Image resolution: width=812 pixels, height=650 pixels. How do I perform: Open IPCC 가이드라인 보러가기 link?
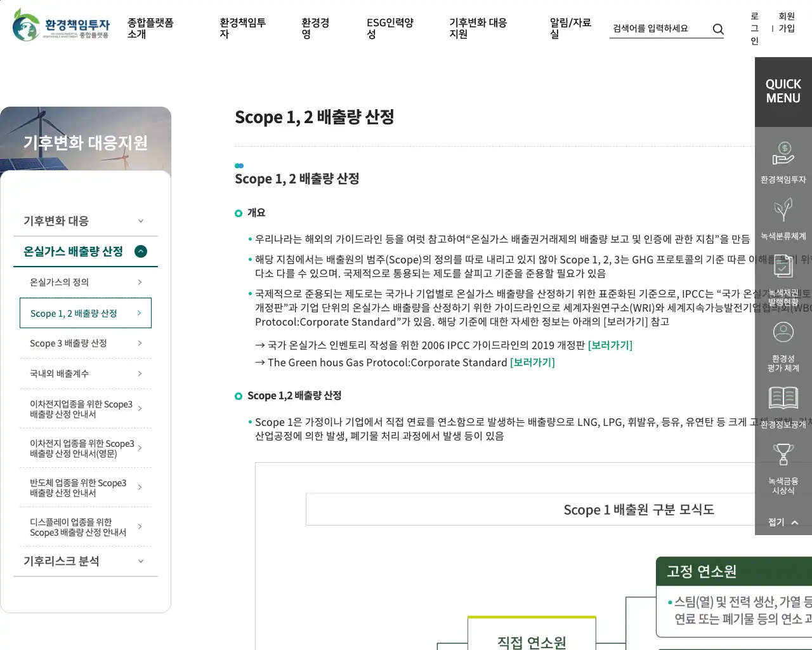[610, 345]
